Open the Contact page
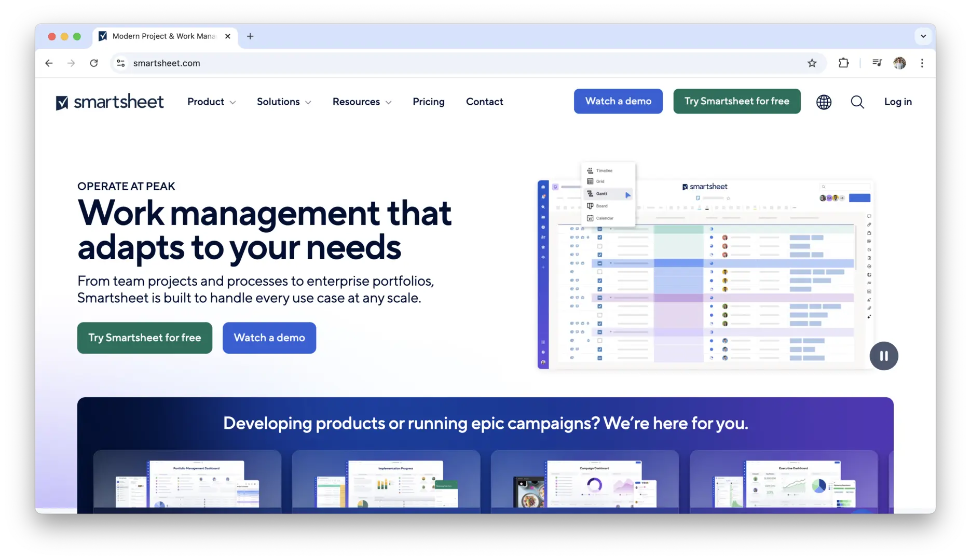The image size is (971, 560). pyautogui.click(x=485, y=102)
